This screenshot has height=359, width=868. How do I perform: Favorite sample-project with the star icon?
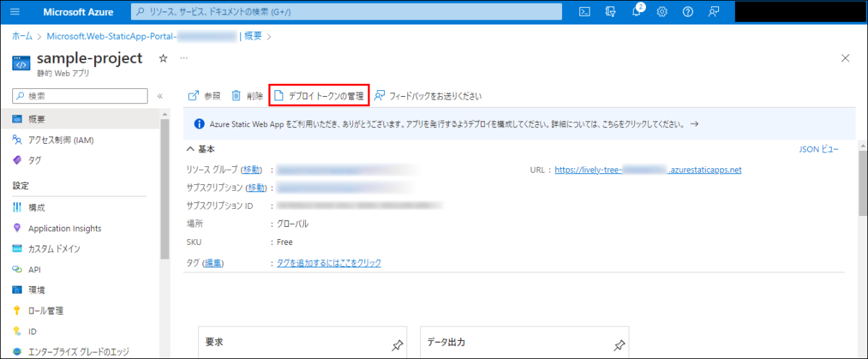click(x=163, y=59)
